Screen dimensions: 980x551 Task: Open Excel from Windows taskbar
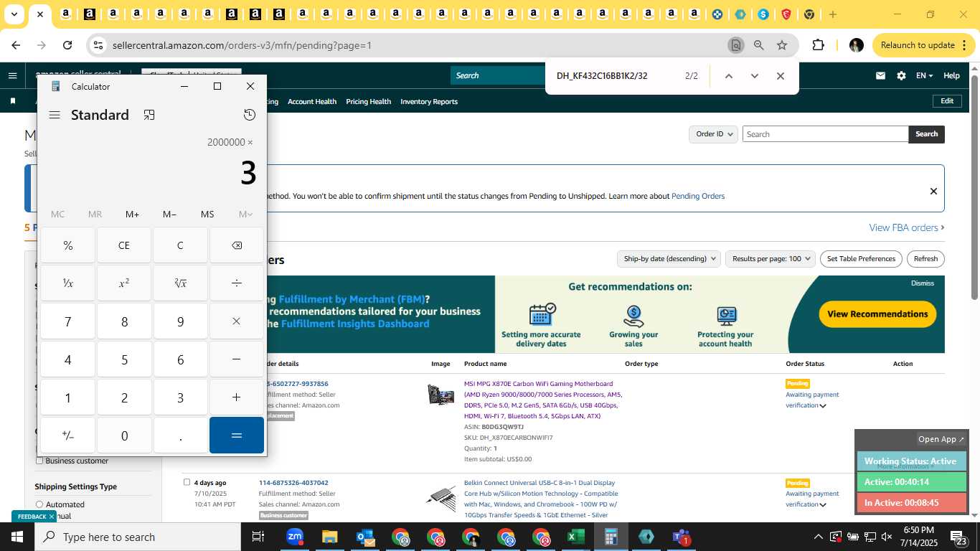coord(575,537)
